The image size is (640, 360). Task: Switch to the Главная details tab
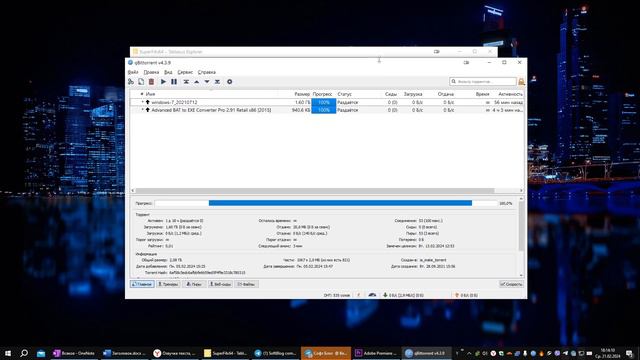click(142, 284)
